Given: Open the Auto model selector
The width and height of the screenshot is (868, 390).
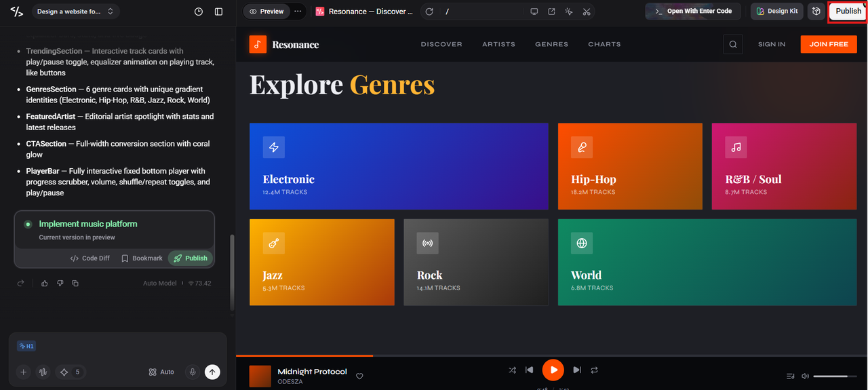Looking at the screenshot, I should click(161, 372).
